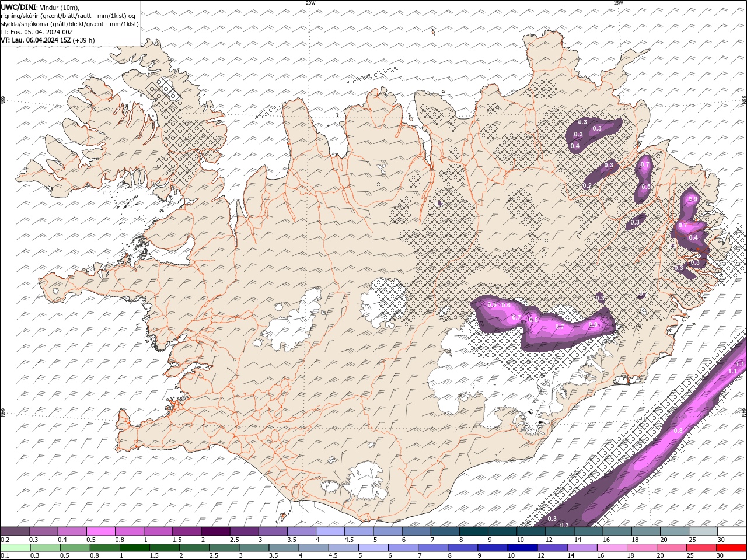Click the 'slydda/snjókoma' legend description line

click(x=70, y=24)
